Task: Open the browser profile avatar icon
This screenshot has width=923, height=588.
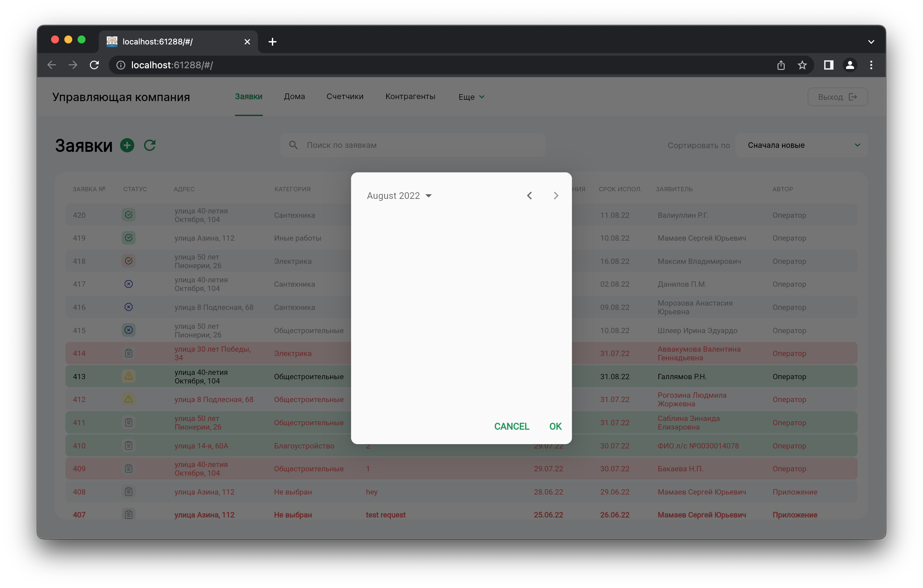Action: pos(849,65)
